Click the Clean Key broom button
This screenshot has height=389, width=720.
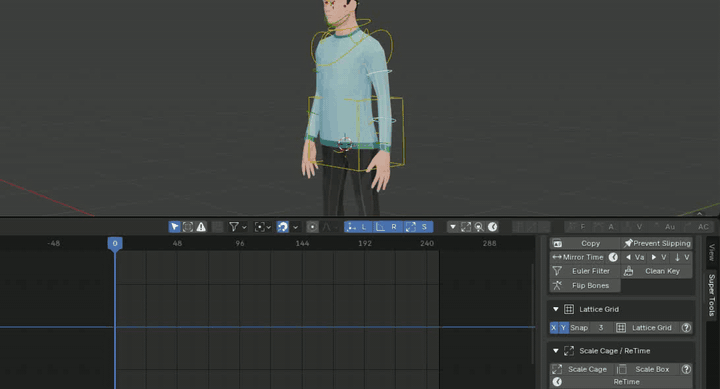coord(657,271)
